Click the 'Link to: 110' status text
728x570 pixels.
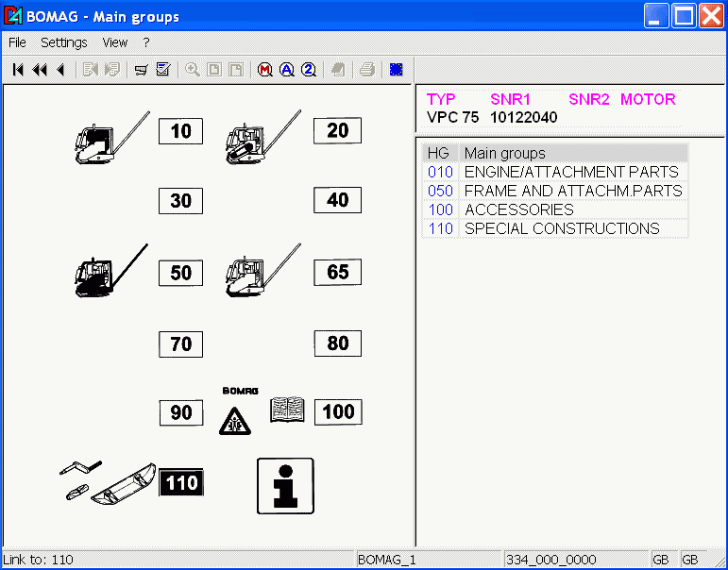[x=38, y=560]
